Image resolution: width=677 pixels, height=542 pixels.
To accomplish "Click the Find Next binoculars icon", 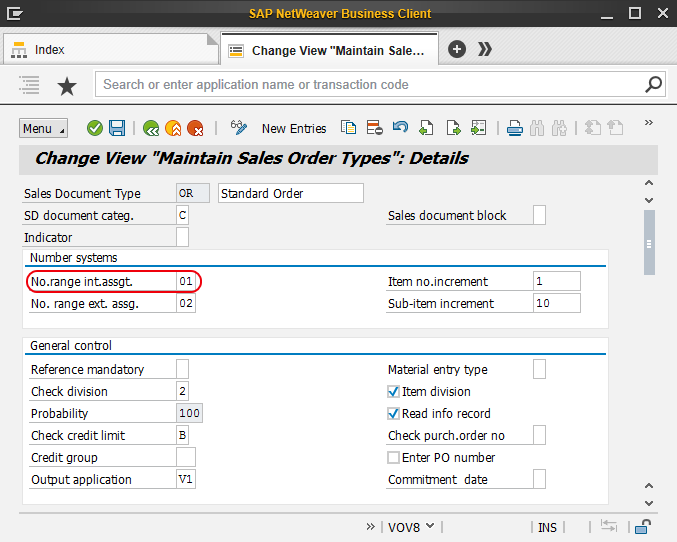I will (559, 128).
